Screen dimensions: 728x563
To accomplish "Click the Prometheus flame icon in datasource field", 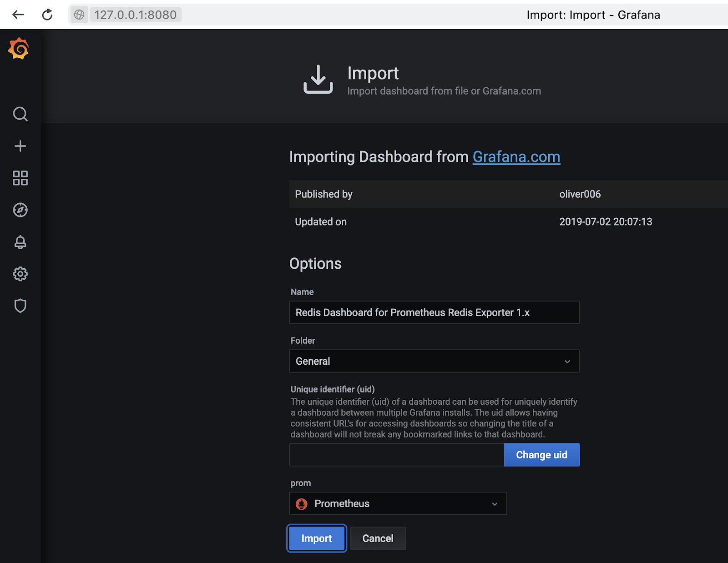I will click(x=301, y=504).
